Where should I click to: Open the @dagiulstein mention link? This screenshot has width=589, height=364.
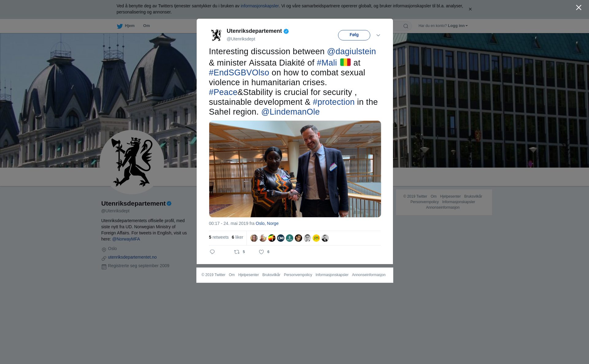pyautogui.click(x=352, y=51)
